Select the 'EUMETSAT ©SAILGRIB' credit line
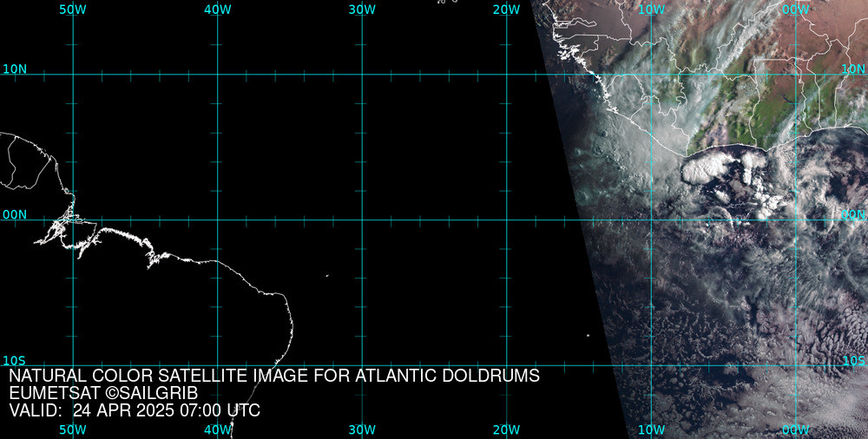The height and width of the screenshot is (439, 868). point(103,393)
